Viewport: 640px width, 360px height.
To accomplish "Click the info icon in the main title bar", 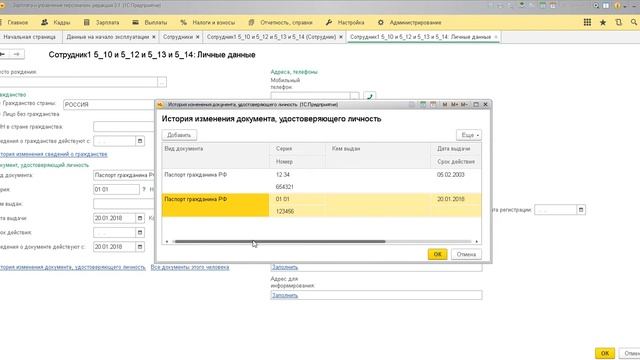I will [x=618, y=5].
